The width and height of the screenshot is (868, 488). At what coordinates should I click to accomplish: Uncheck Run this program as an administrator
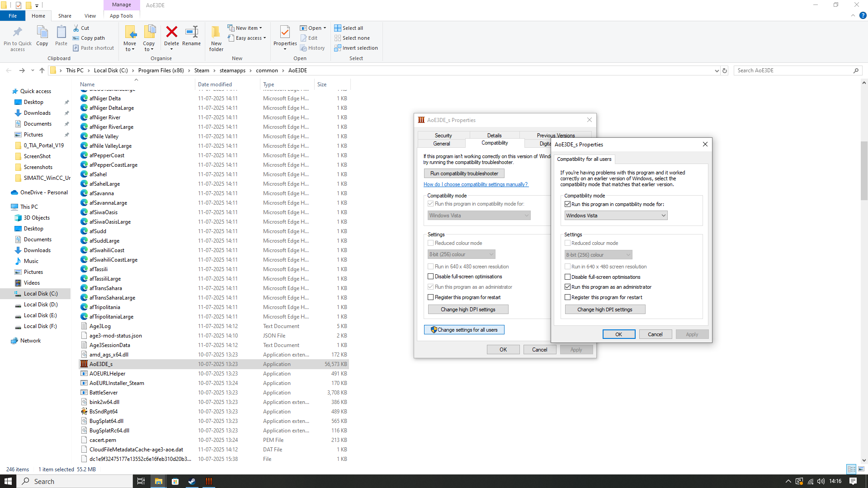pyautogui.click(x=568, y=287)
